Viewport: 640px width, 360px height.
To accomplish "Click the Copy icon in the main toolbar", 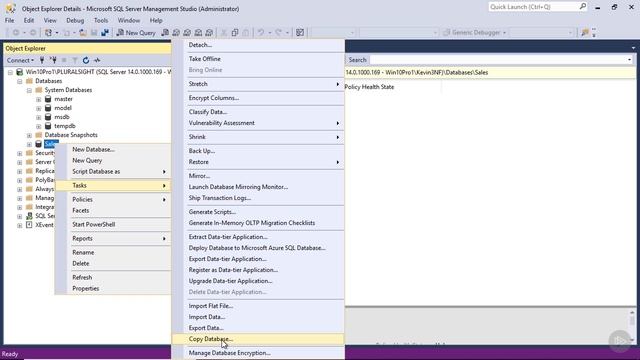I will [235, 33].
